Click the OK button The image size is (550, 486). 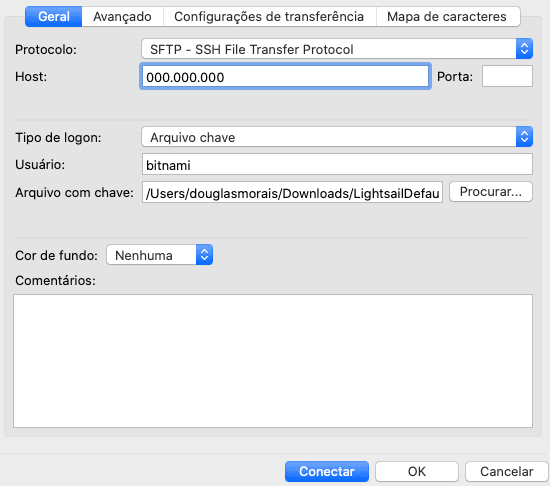tap(417, 471)
